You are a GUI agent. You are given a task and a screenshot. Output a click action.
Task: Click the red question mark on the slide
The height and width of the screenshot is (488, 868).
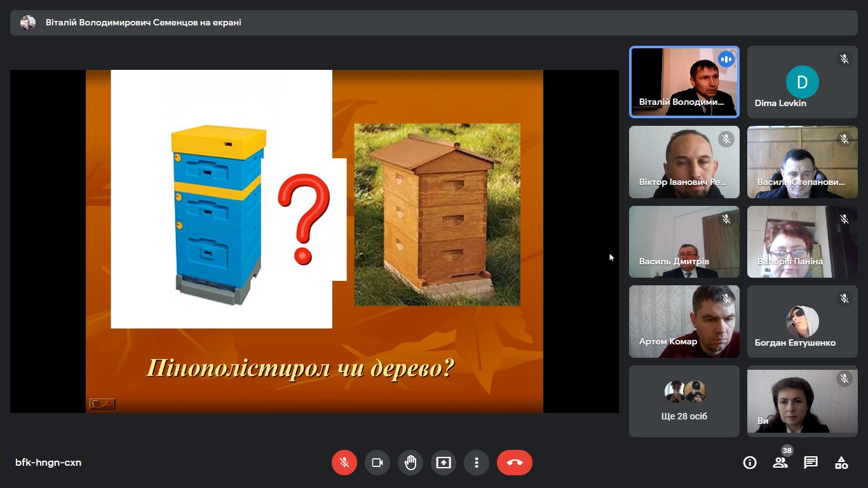(304, 219)
